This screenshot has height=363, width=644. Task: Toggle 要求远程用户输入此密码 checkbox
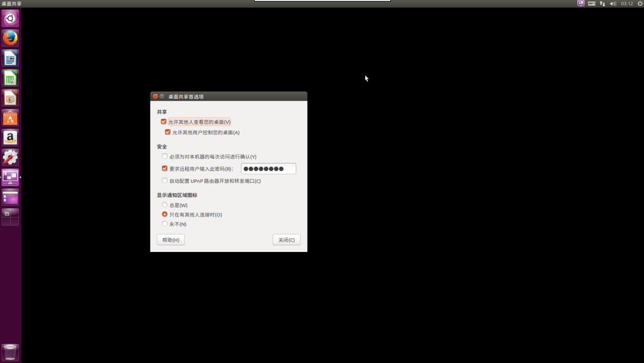pyautogui.click(x=164, y=169)
